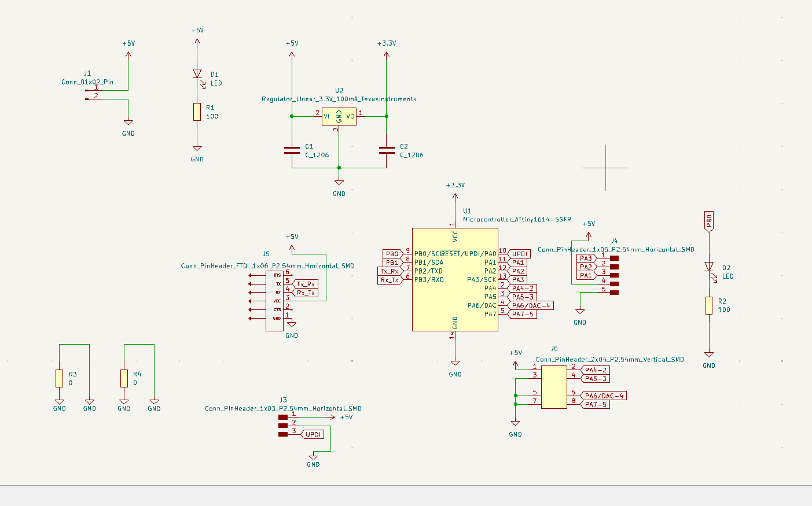Viewport: 812px width, 506px height.
Task: Click the Regulator_Linear_3.3V_100mA_TexasInstruments value text
Action: pyautogui.click(x=339, y=99)
